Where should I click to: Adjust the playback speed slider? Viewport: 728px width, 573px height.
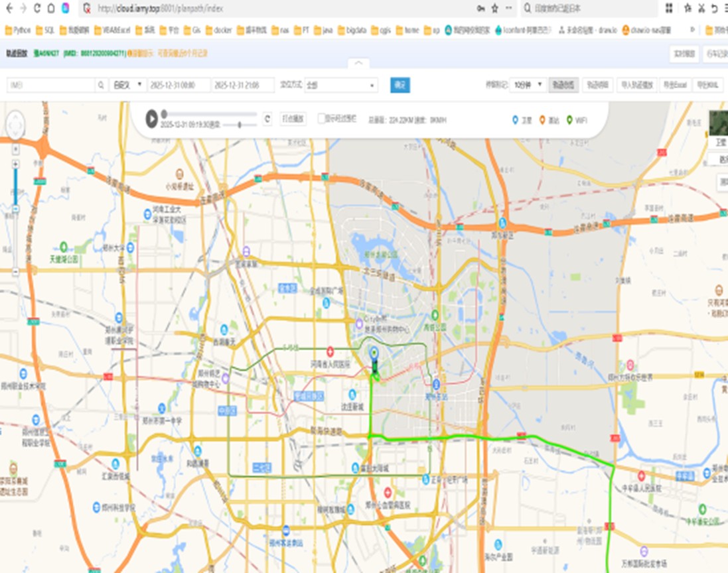click(x=240, y=125)
